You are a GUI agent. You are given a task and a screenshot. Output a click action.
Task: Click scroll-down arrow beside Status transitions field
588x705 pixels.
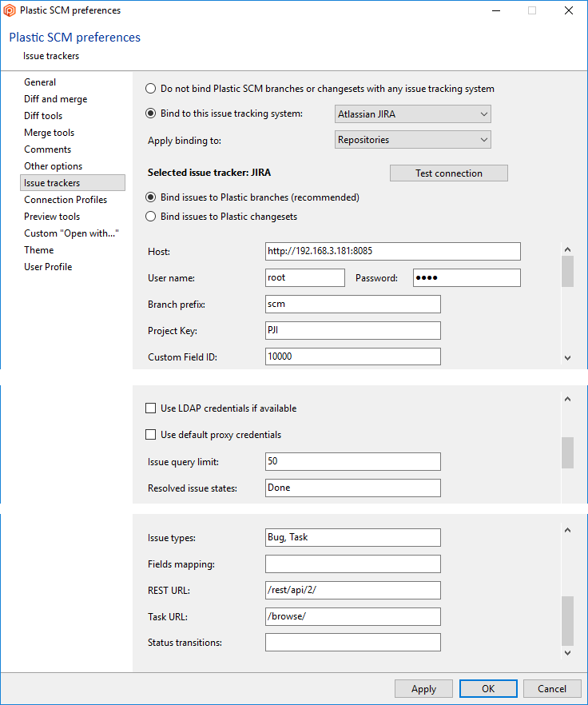[567, 653]
